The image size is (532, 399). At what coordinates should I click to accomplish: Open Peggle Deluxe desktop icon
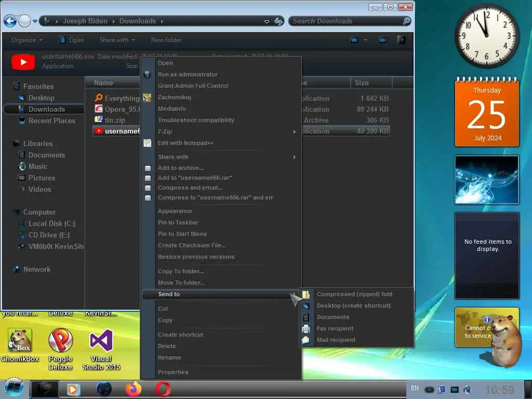pyautogui.click(x=60, y=350)
